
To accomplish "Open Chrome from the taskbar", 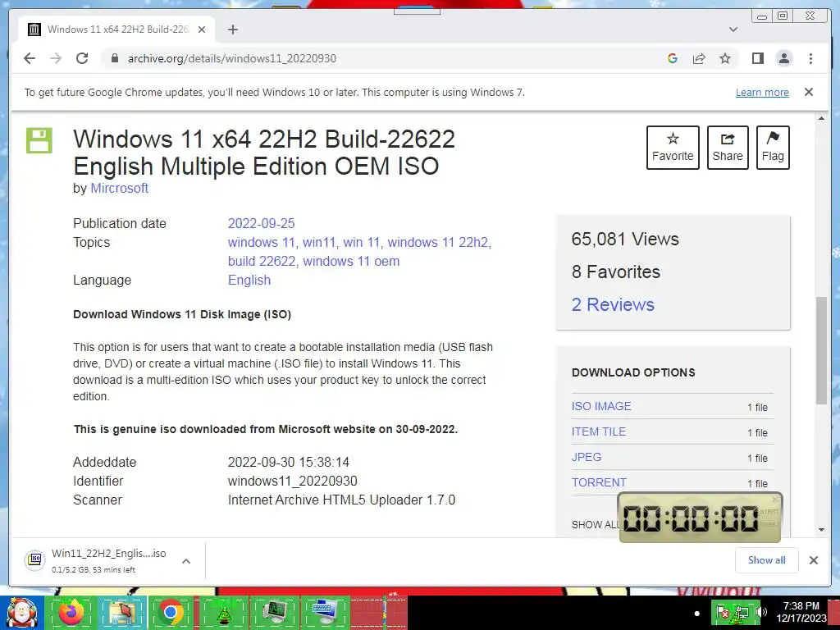I will [171, 613].
